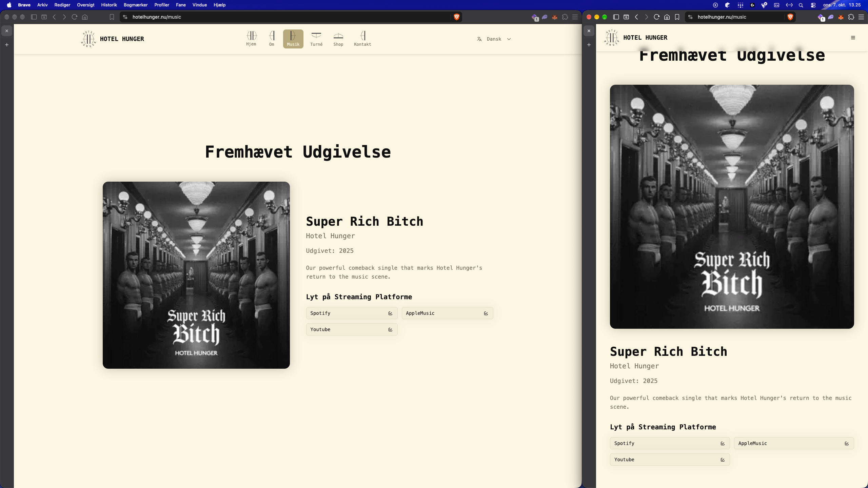Go to Om page in left window
The height and width of the screenshot is (488, 868).
tap(272, 39)
